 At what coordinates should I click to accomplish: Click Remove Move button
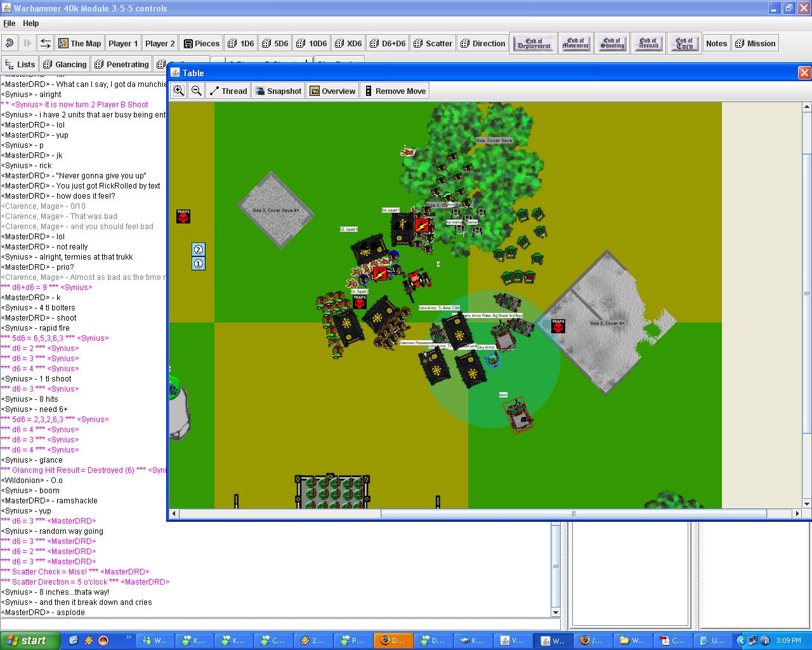[x=395, y=91]
